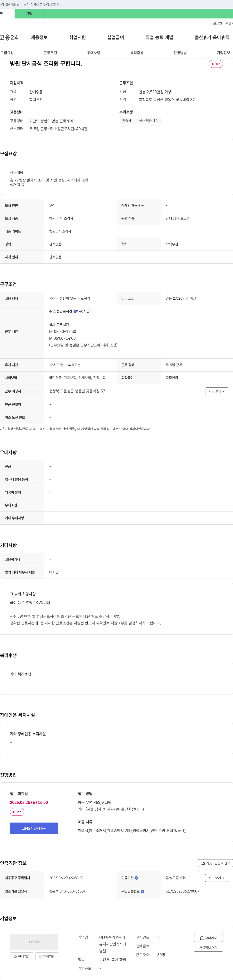Image resolution: width=233 pixels, height=980 pixels.
Task: Click the D-57 badge beside job title
Action: [216, 64]
